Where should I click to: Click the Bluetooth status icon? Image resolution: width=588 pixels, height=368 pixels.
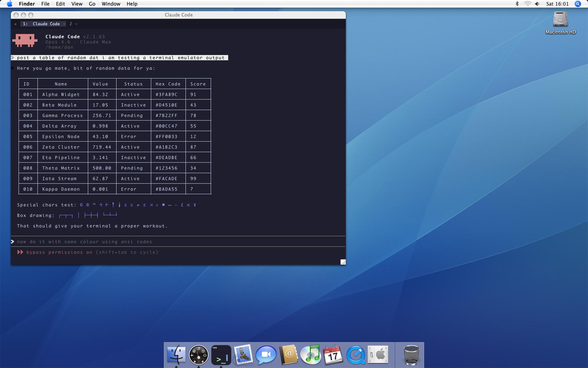[517, 4]
